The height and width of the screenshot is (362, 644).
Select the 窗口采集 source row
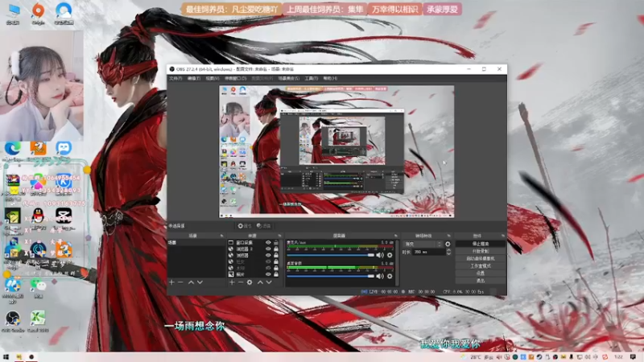(x=253, y=243)
